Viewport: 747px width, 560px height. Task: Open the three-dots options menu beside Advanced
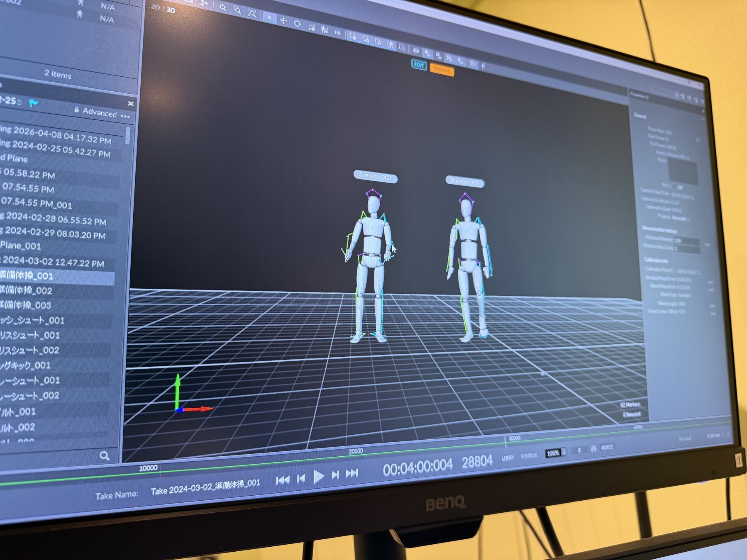click(125, 117)
